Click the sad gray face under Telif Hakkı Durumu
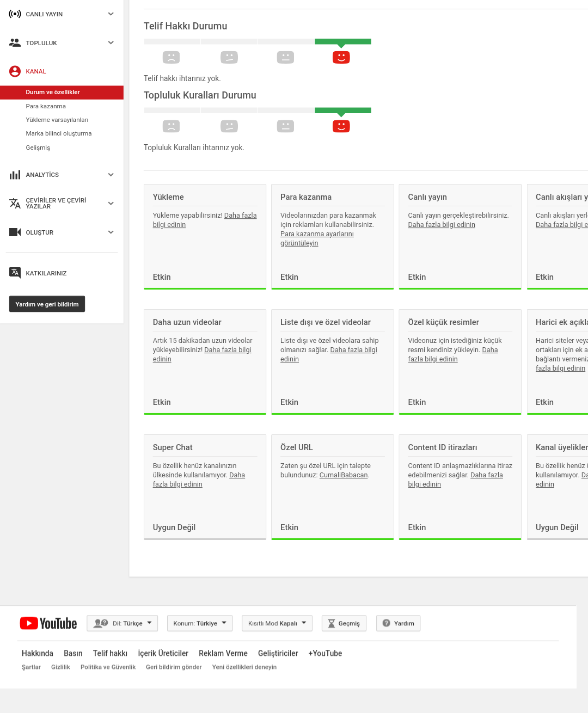Viewport: 588px width, 713px height. 171,57
